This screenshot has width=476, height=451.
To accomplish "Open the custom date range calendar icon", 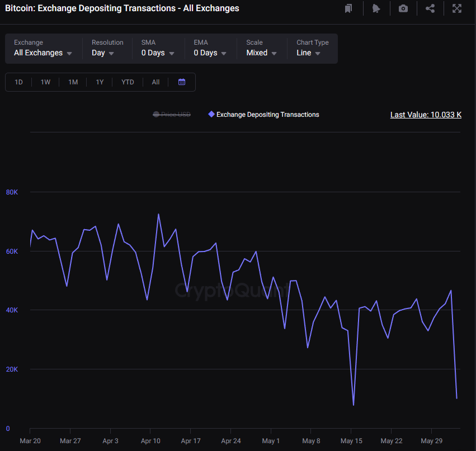I will click(x=182, y=82).
